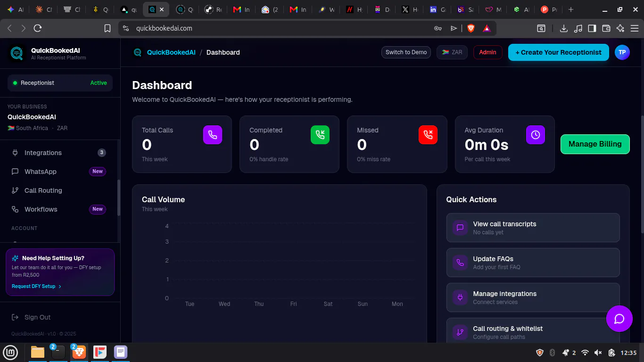Open the browser playlist music icon
644x362 pixels.
(578, 28)
